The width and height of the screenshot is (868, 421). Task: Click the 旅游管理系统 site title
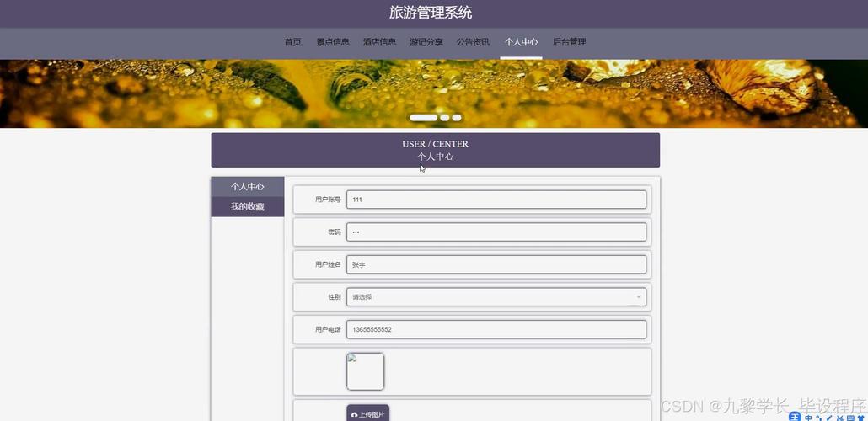tap(431, 13)
